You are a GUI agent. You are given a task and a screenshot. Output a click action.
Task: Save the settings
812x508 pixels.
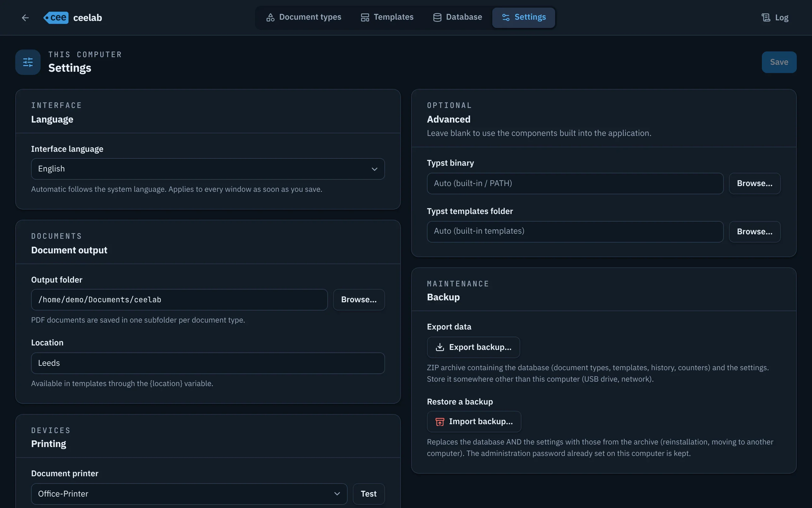pyautogui.click(x=779, y=62)
